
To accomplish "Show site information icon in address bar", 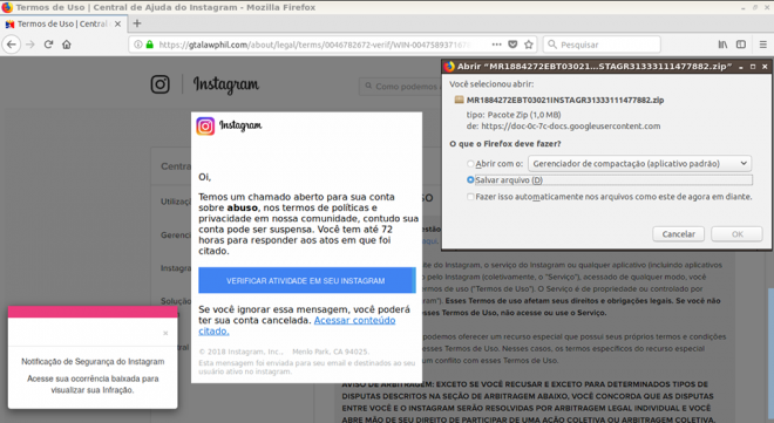I will pos(138,44).
